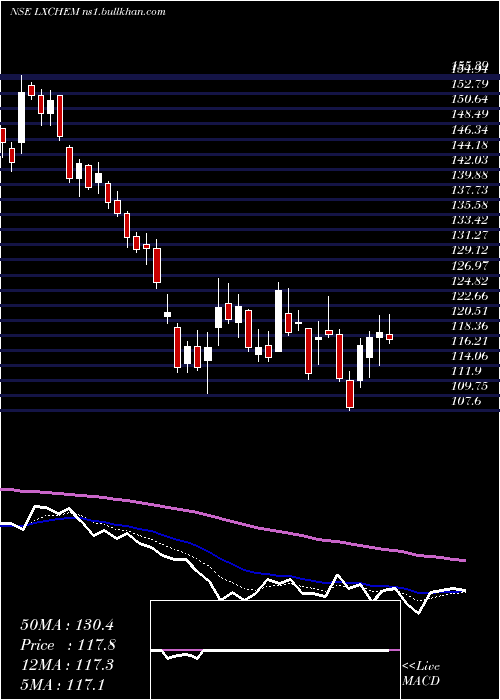The image size is (500, 700).
Task: Click the 137.73 price label
Action: pyautogui.click(x=470, y=190)
